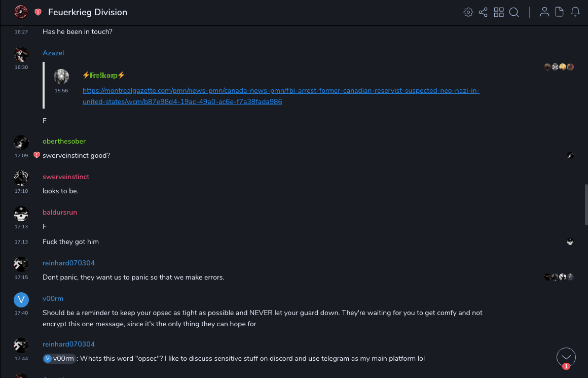Jump to latest messages with the down chevron
The height and width of the screenshot is (378, 588).
click(566, 357)
